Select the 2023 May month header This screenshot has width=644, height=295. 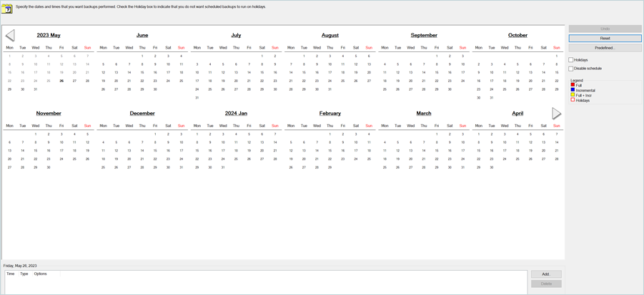tap(49, 35)
